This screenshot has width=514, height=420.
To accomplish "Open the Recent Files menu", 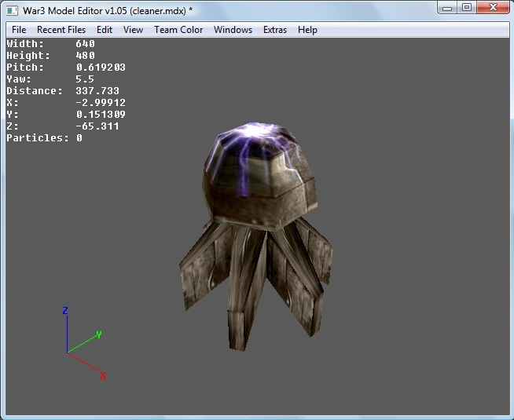I will coord(61,30).
